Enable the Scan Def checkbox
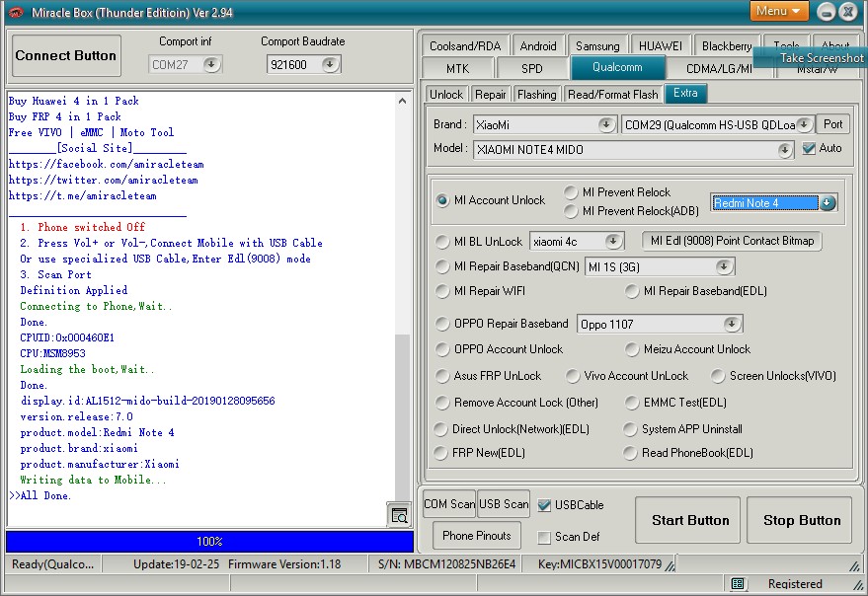This screenshot has width=868, height=596. (x=544, y=537)
